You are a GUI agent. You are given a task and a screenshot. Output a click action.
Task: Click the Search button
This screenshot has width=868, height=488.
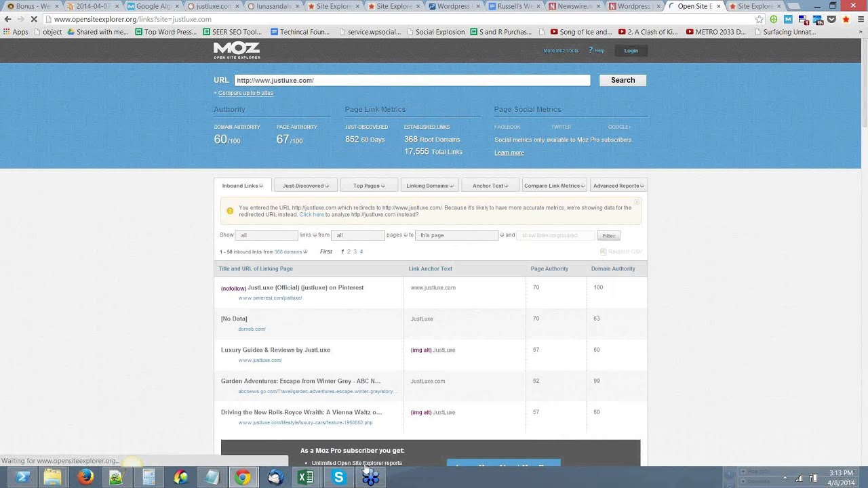tap(623, 80)
